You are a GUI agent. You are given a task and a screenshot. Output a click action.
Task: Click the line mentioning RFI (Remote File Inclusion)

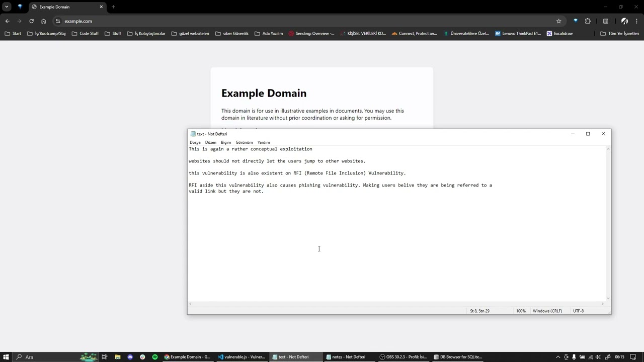click(297, 173)
